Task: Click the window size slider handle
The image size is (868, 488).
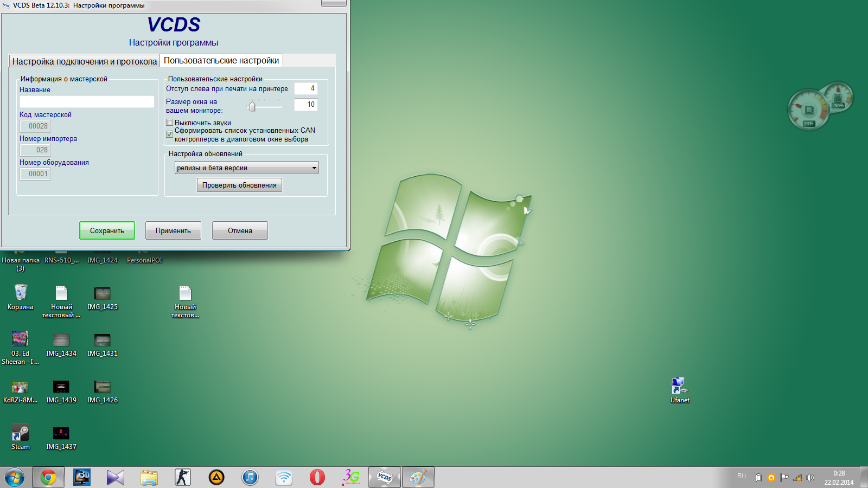Action: pos(252,107)
